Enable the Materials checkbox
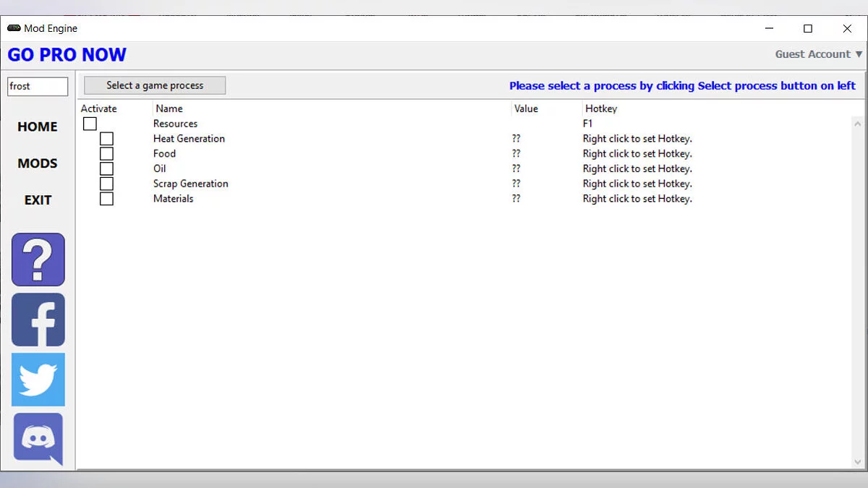The width and height of the screenshot is (868, 488). click(x=106, y=199)
